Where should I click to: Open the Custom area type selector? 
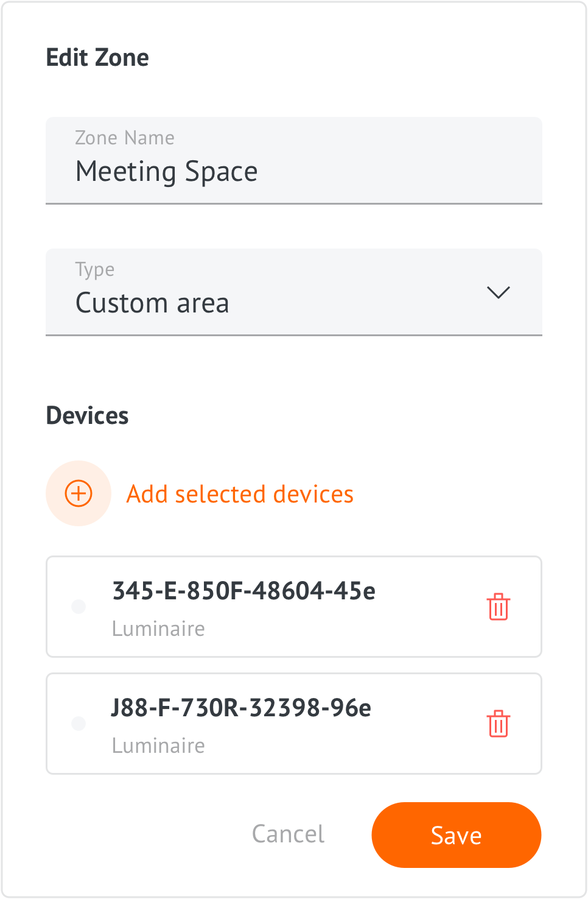294,292
